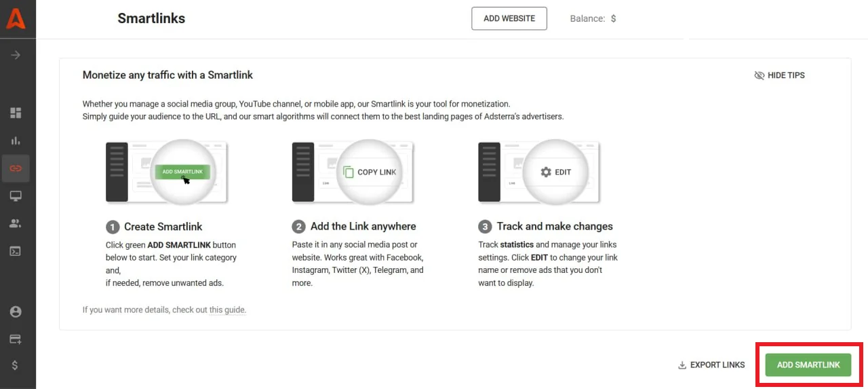
Task: Click the COPY LINK tutorial illustration
Action: (x=353, y=172)
